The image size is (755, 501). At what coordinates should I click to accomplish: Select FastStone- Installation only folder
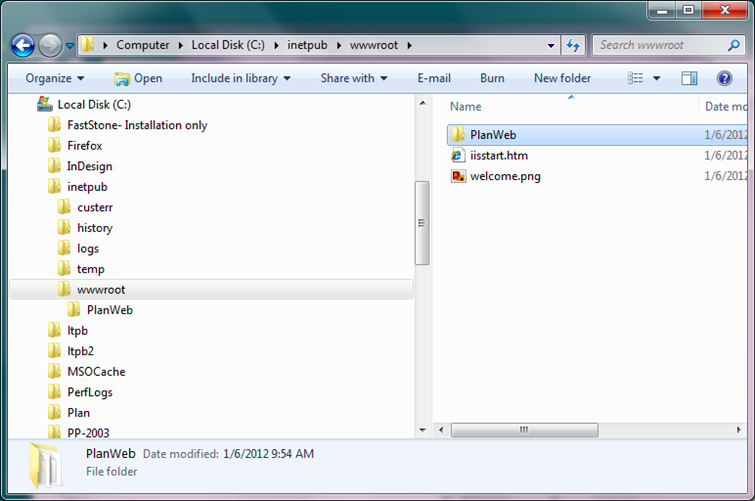pos(137,125)
